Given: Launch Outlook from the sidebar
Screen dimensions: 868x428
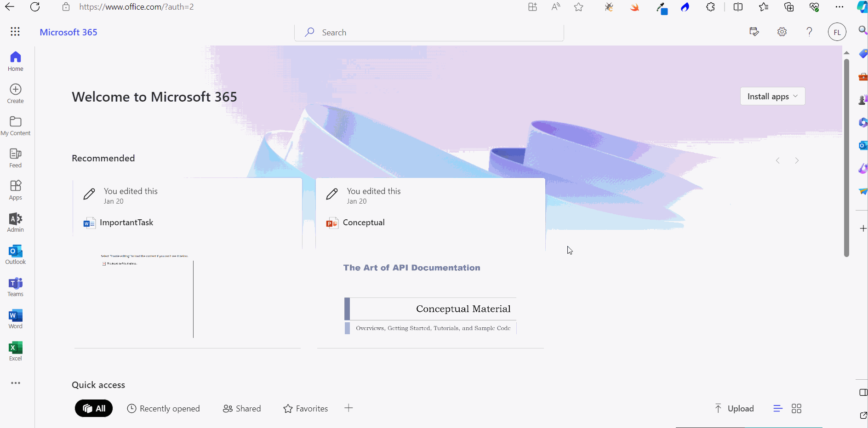Looking at the screenshot, I should pyautogui.click(x=16, y=255).
